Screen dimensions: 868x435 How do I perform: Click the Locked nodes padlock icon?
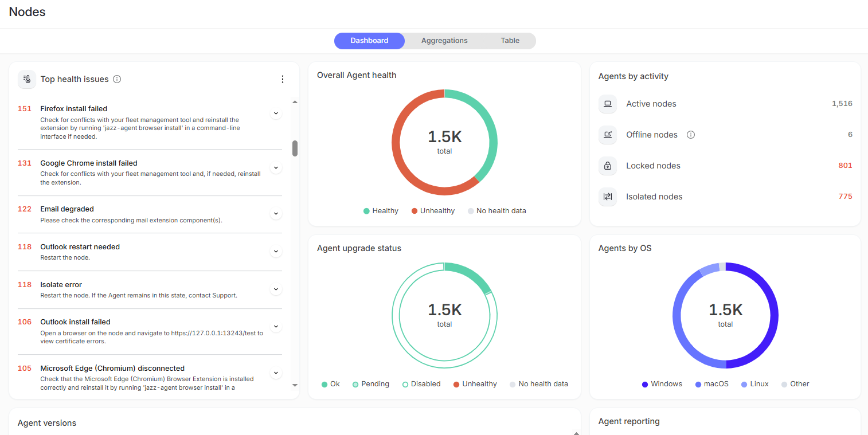pyautogui.click(x=608, y=166)
